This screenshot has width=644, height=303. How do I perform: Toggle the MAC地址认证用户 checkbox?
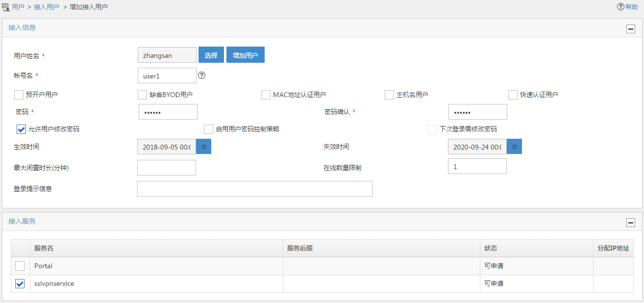(266, 95)
